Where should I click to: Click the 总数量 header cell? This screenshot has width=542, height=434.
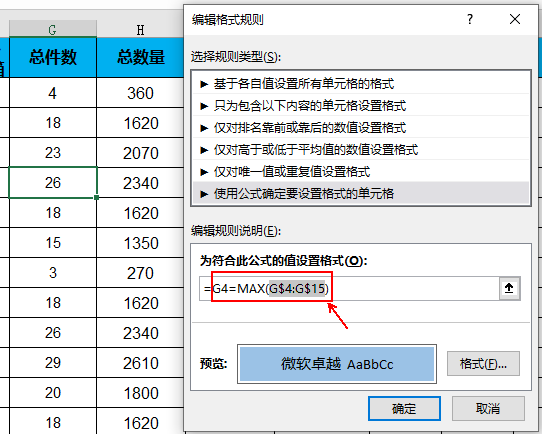click(x=140, y=57)
